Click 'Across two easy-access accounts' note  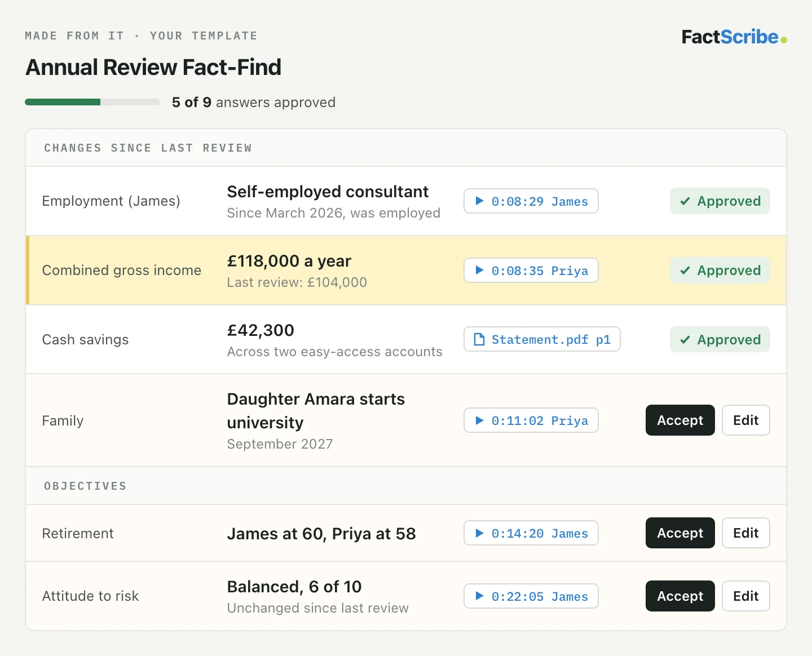point(334,352)
